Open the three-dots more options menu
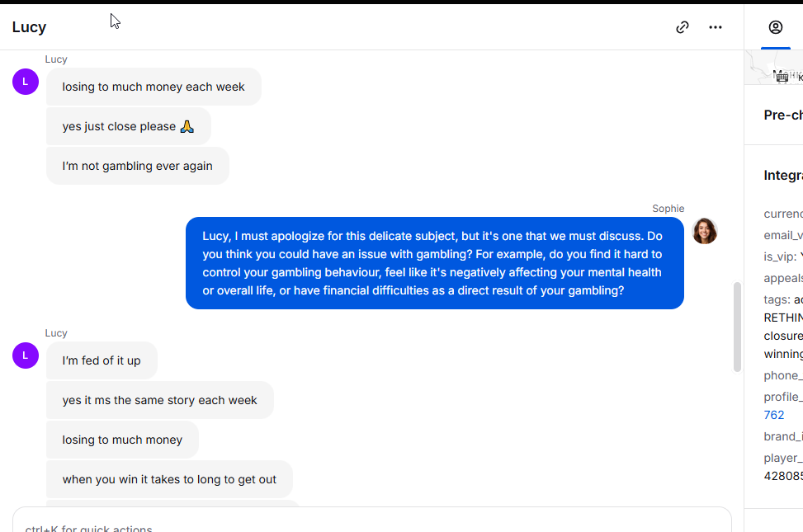The image size is (803, 532). point(716,27)
